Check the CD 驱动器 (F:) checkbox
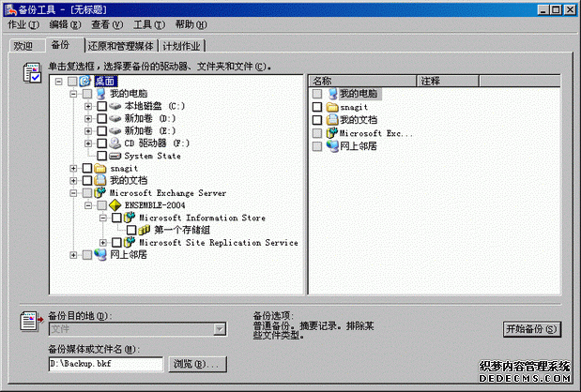The image size is (581, 392). coord(102,143)
